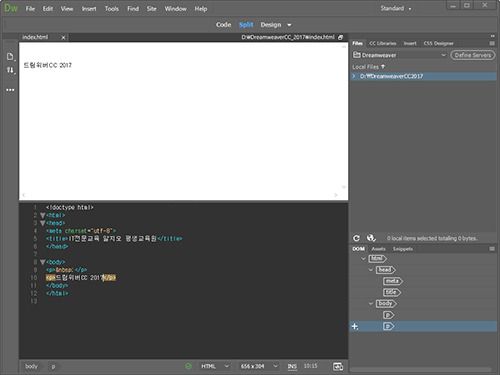
Task: Toggle INS insert mode indicator
Action: tap(292, 366)
